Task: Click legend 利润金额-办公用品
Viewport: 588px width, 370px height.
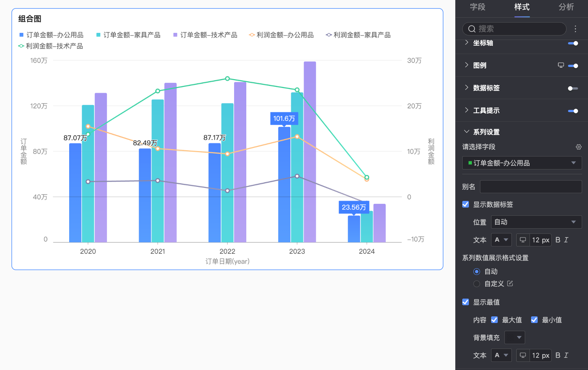Action: click(281, 35)
